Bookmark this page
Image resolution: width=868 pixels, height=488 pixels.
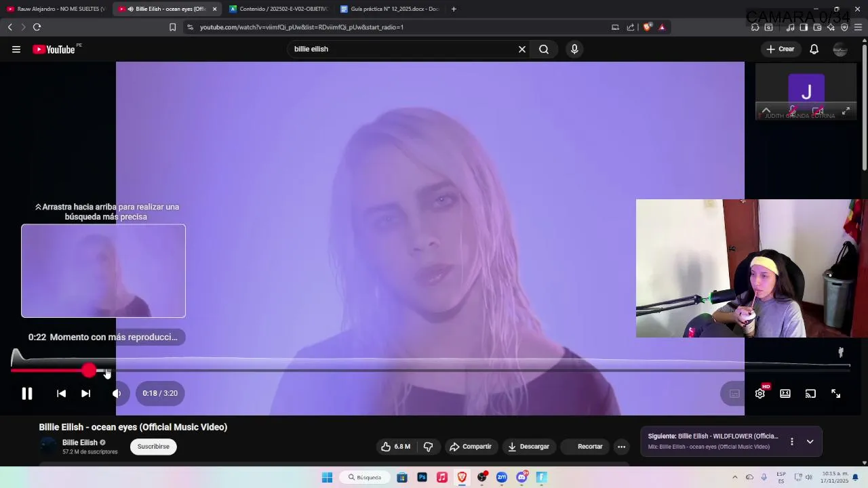click(x=172, y=27)
